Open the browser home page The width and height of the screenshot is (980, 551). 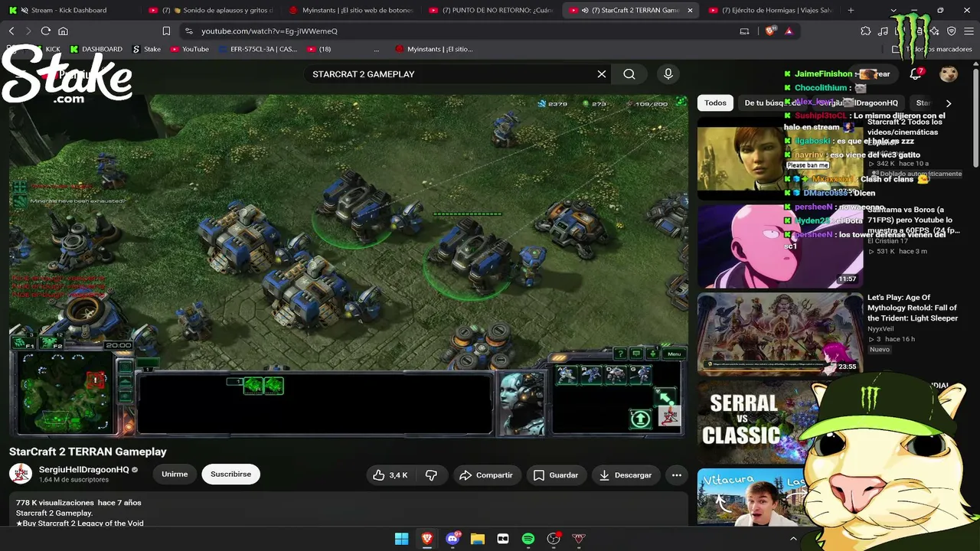63,31
